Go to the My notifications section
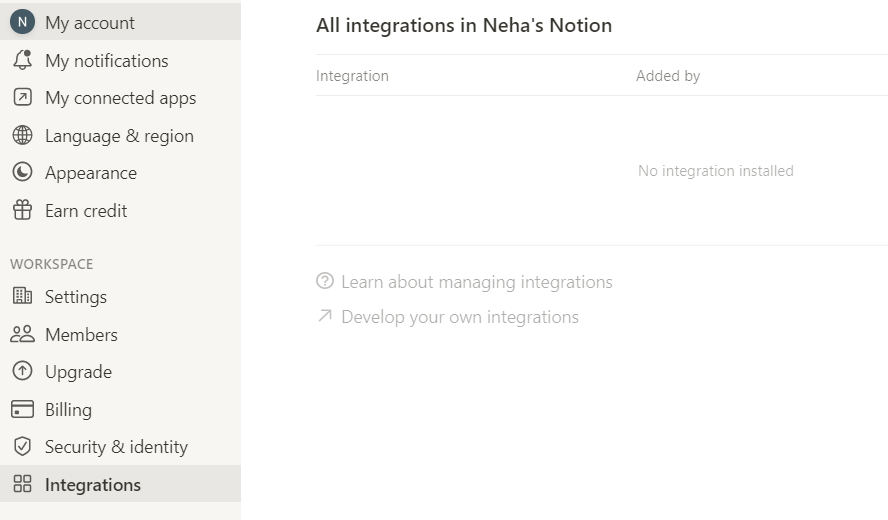Screen dimensions: 888x520 point(106,61)
